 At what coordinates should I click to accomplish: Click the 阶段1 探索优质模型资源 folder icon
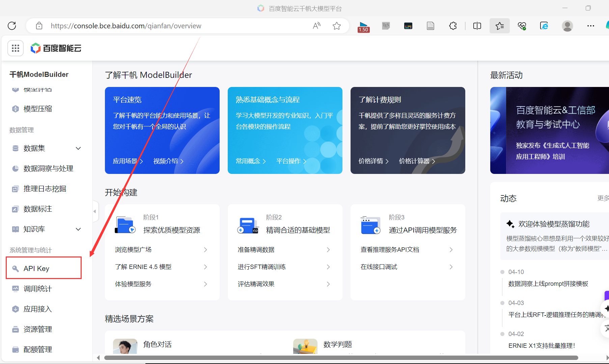pos(125,225)
